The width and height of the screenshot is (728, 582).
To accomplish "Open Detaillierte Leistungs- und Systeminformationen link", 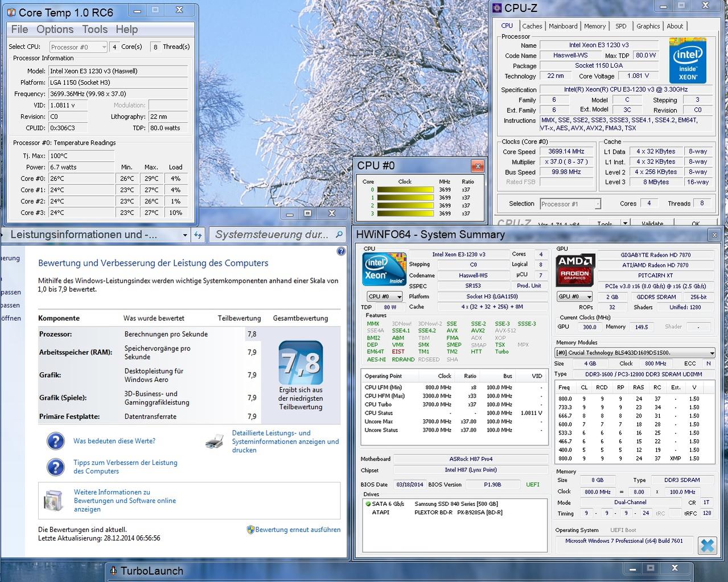I will (x=285, y=441).
